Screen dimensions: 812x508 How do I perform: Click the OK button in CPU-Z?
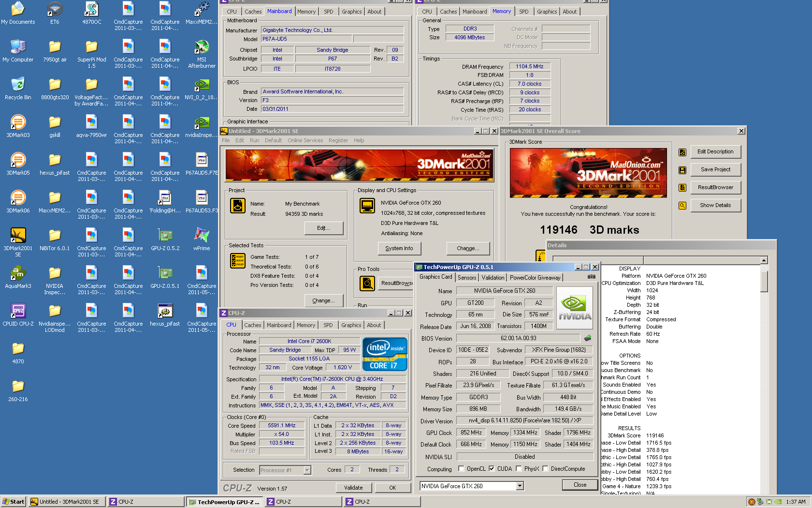point(392,488)
